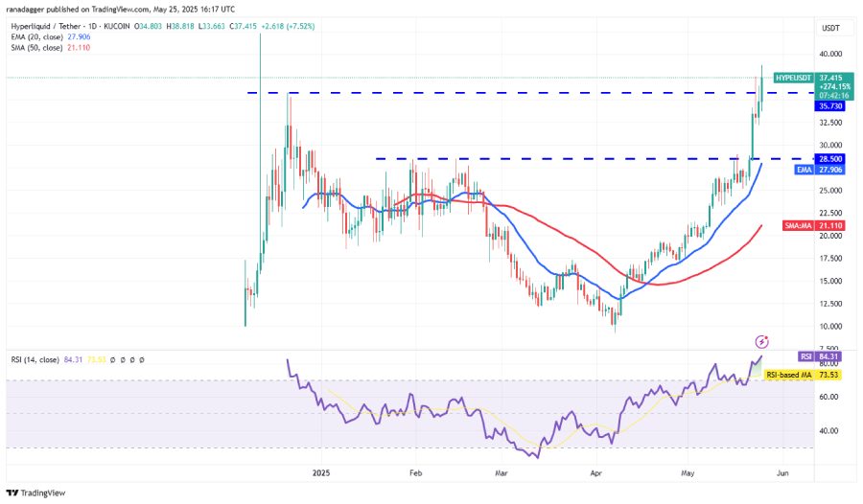Open the RSI (14, close) indicator legend
Screen dimensions: 863x504
pos(35,360)
